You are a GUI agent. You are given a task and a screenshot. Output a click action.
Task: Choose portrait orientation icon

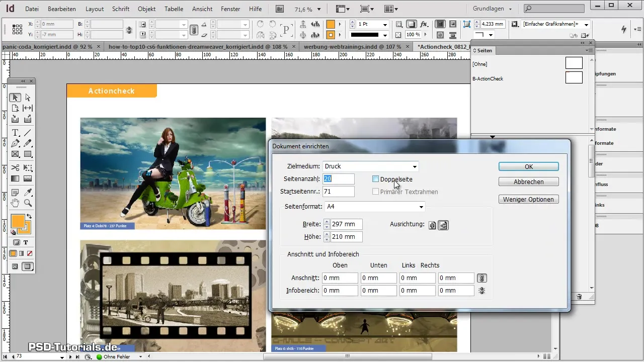pyautogui.click(x=432, y=225)
